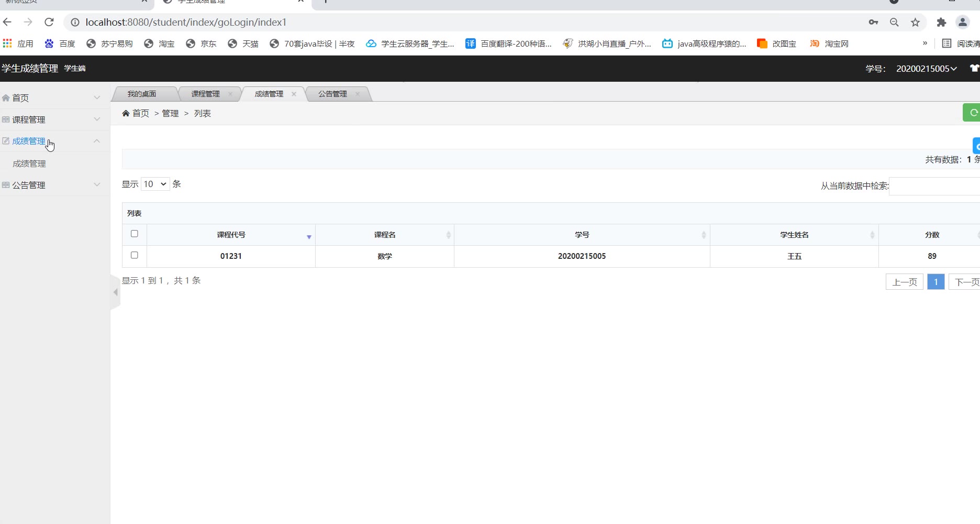Show more bookmarks with the double chevron
The height and width of the screenshot is (524, 980).
pyautogui.click(x=925, y=43)
